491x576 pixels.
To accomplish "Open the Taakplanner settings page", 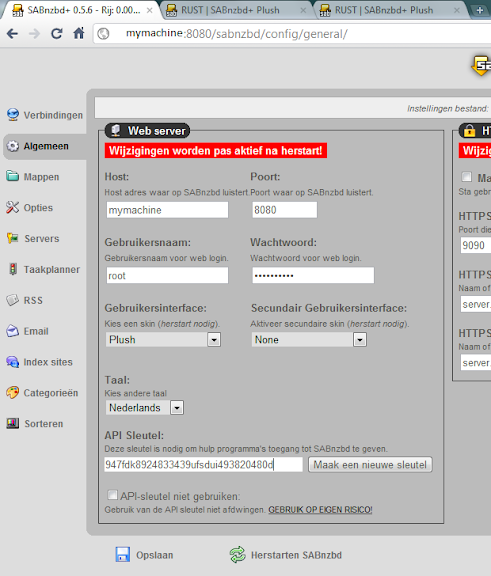I will [52, 269].
